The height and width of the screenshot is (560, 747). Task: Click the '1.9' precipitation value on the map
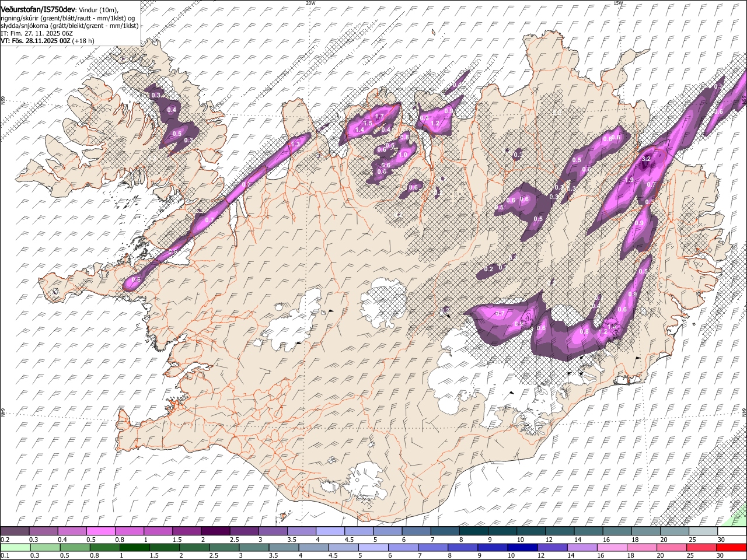click(x=630, y=180)
